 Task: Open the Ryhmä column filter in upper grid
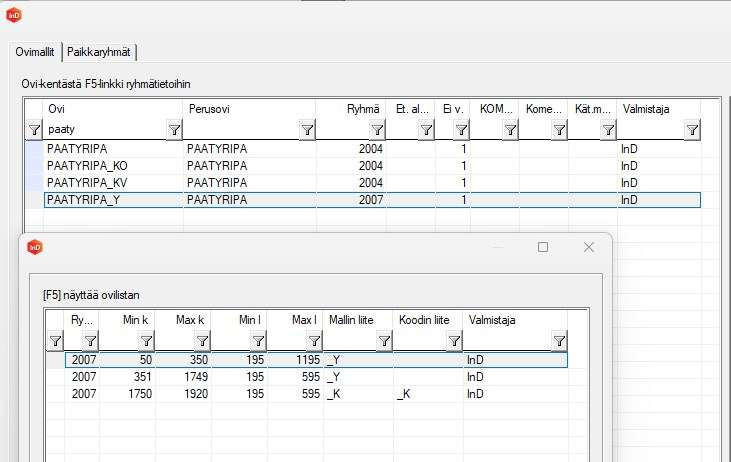(377, 129)
